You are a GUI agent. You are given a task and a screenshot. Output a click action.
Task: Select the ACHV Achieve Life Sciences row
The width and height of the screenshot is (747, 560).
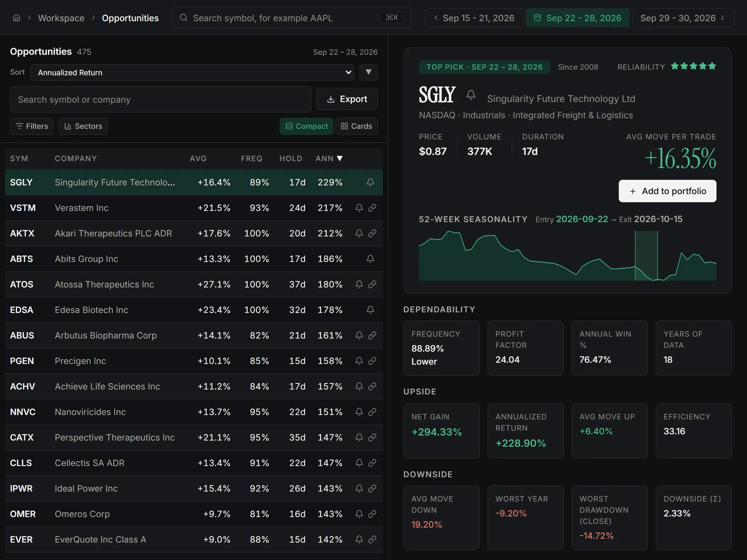pos(194,386)
